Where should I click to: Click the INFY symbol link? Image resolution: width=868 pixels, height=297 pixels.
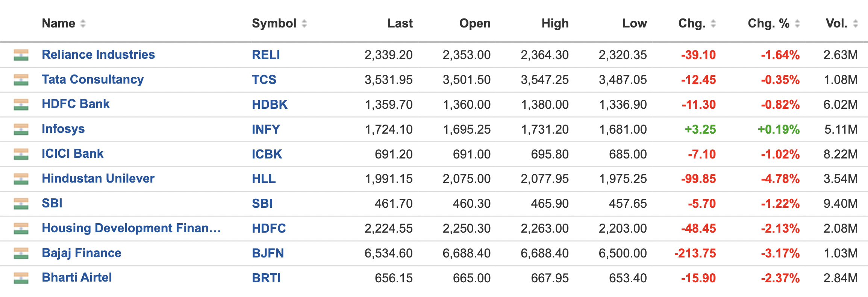266,129
